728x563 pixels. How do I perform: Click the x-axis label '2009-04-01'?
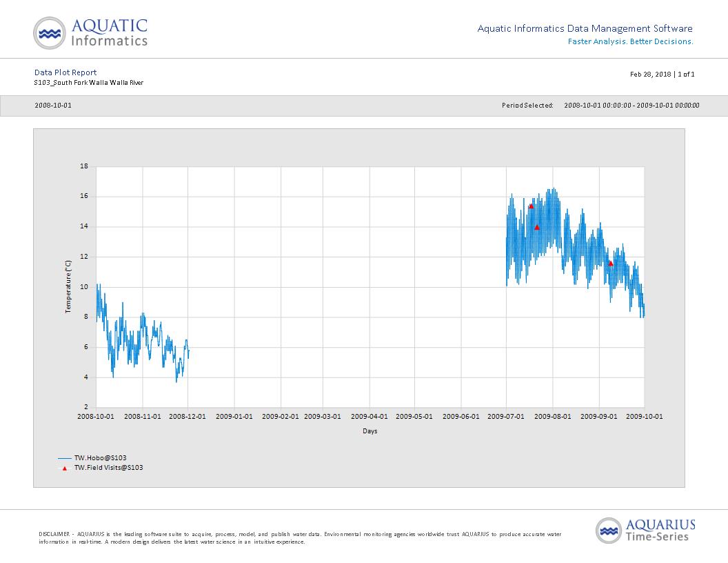369,417
